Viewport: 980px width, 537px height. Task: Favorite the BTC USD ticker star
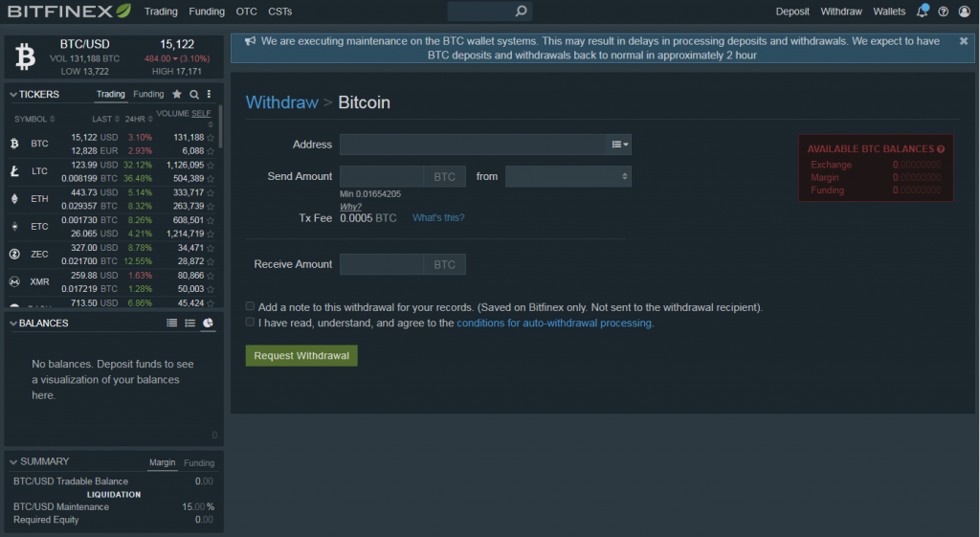[x=211, y=138]
